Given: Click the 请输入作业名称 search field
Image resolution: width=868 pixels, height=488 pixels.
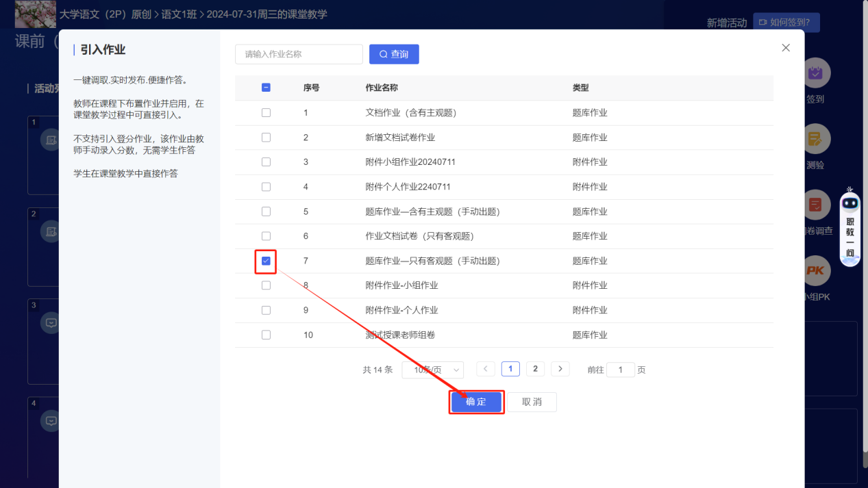Looking at the screenshot, I should (x=299, y=54).
